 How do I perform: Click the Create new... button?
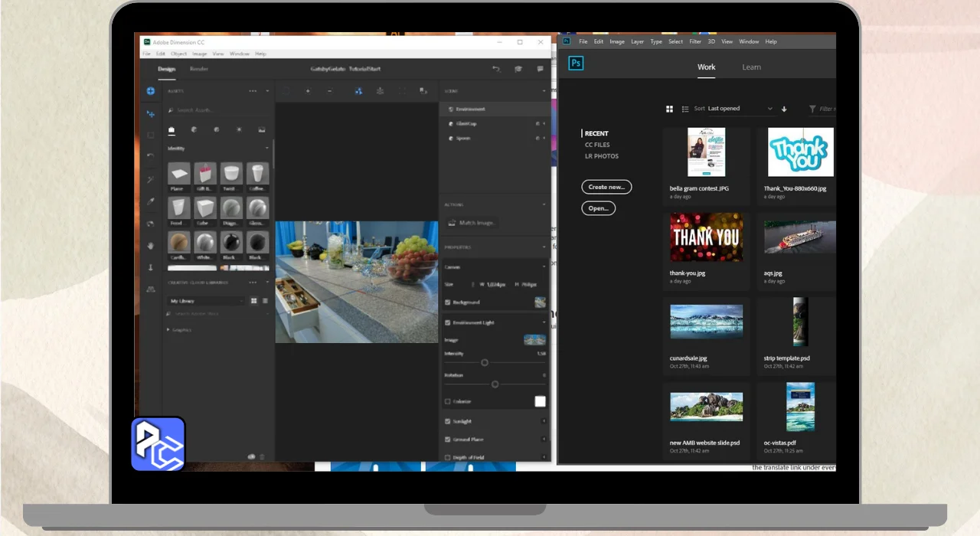click(606, 187)
